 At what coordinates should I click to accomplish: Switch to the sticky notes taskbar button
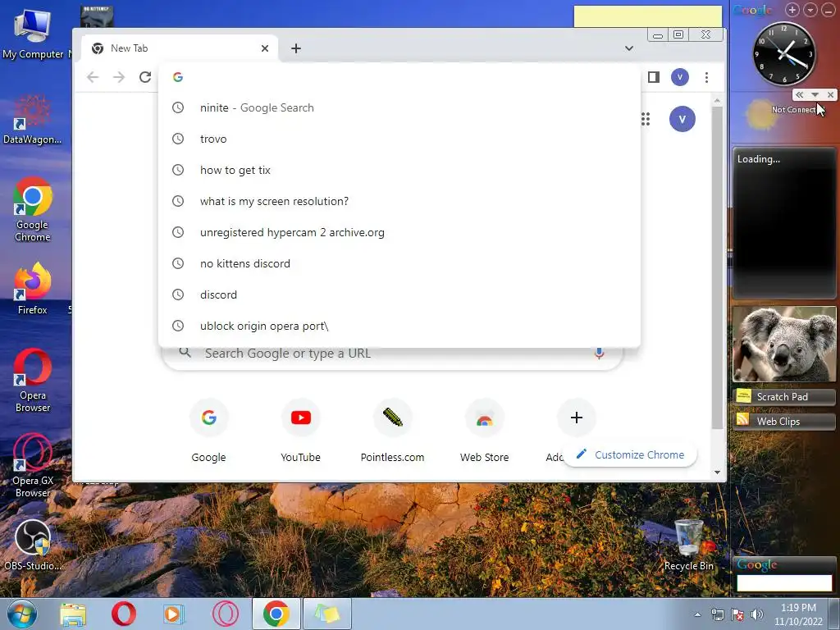pyautogui.click(x=327, y=614)
